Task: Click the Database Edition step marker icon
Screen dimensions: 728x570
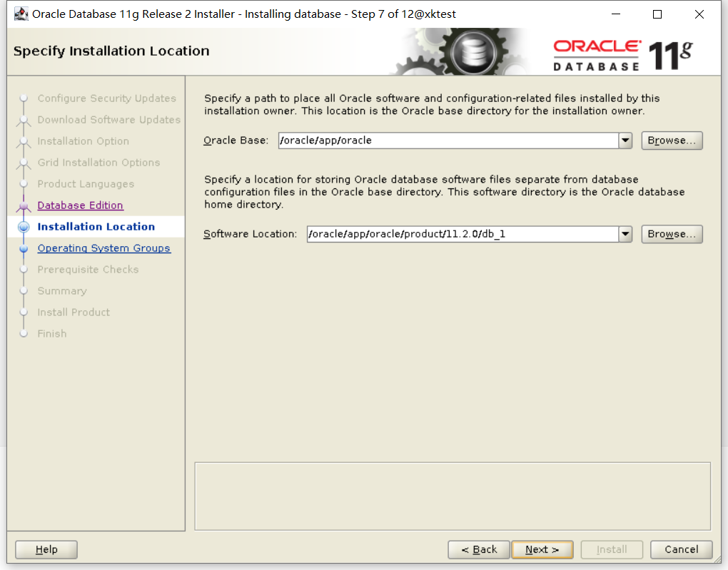Action: click(x=24, y=205)
